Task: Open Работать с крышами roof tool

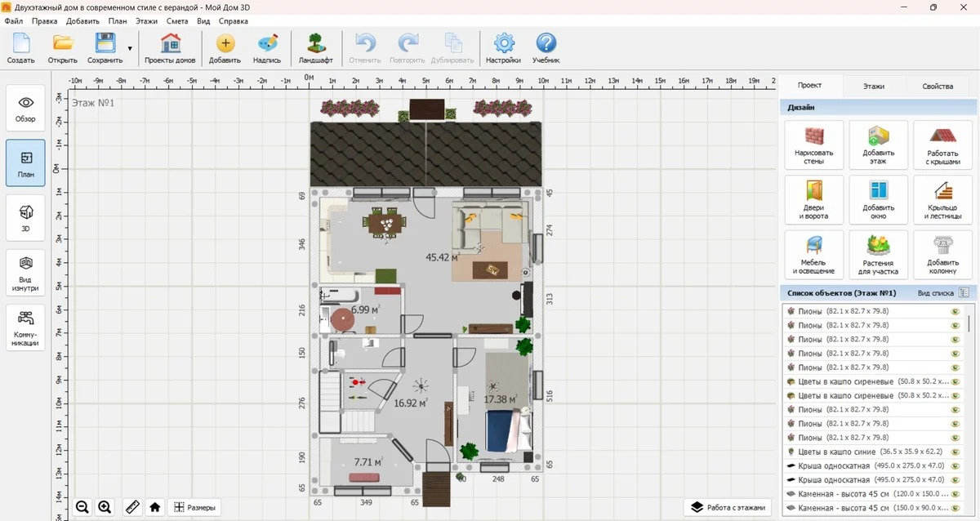Action: click(x=943, y=145)
